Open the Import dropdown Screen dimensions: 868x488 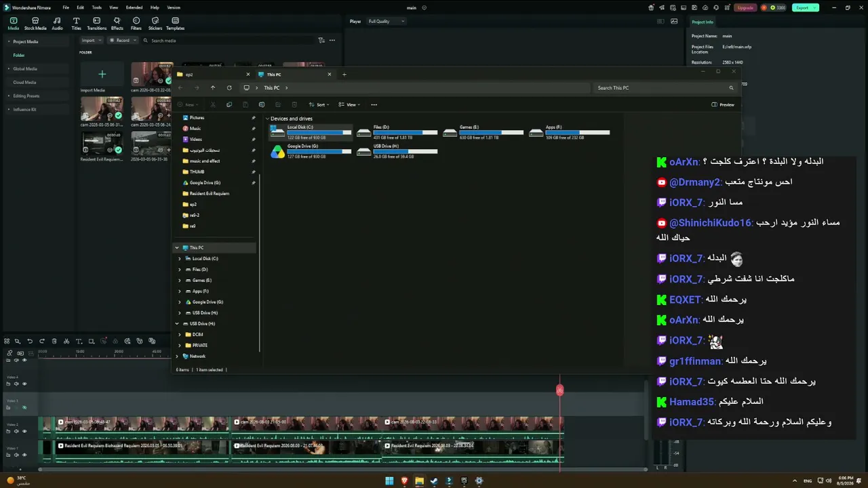pos(92,41)
